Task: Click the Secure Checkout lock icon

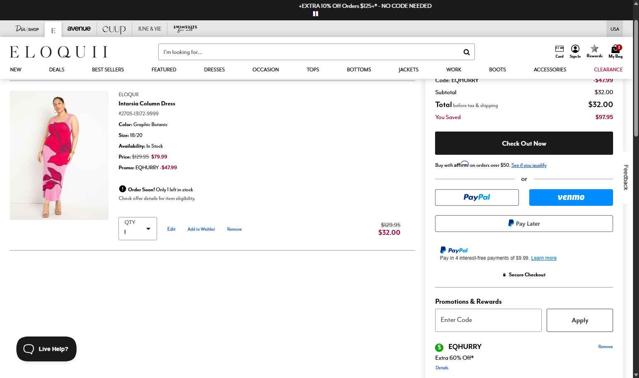Action: coord(504,275)
